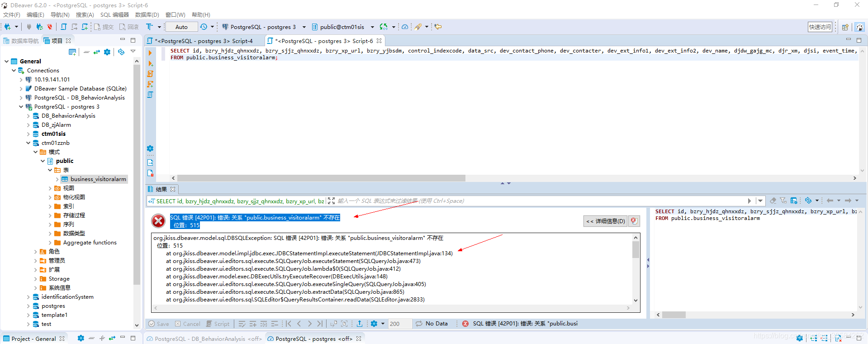Click the results bar settings gear icon
The width and height of the screenshot is (868, 344).
click(x=374, y=324)
